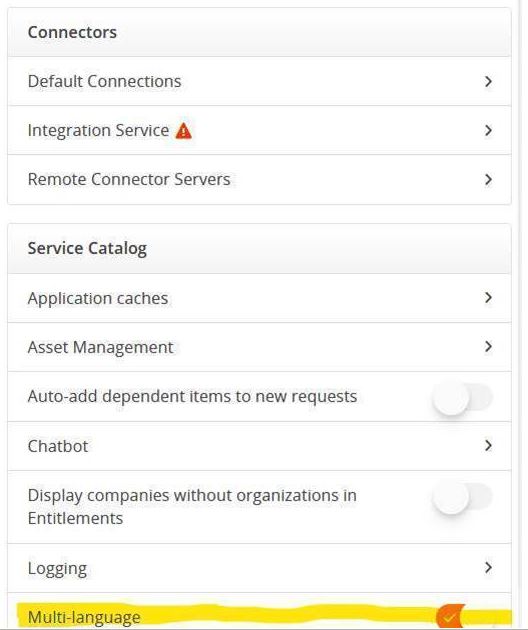Click the Connectors section header
Viewport: 528px width, 630px height.
coord(72,33)
